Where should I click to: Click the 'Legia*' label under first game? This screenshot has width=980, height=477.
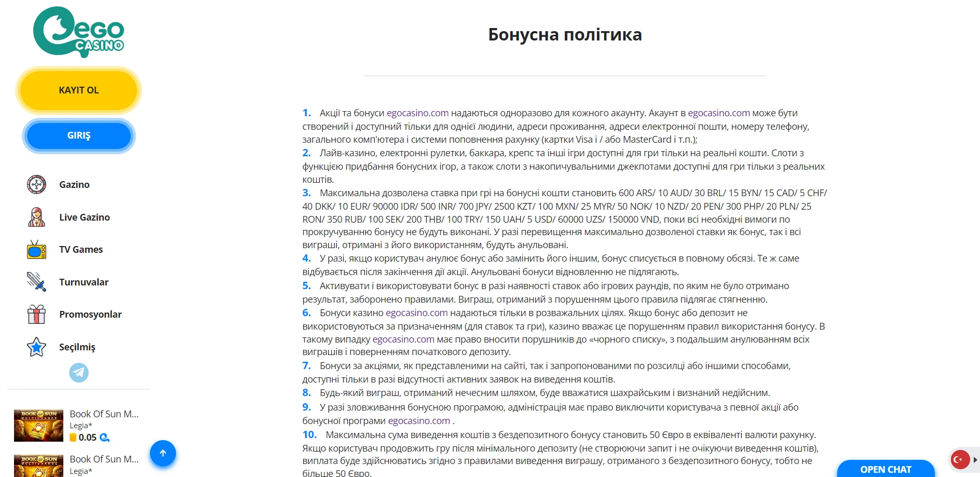(x=81, y=426)
